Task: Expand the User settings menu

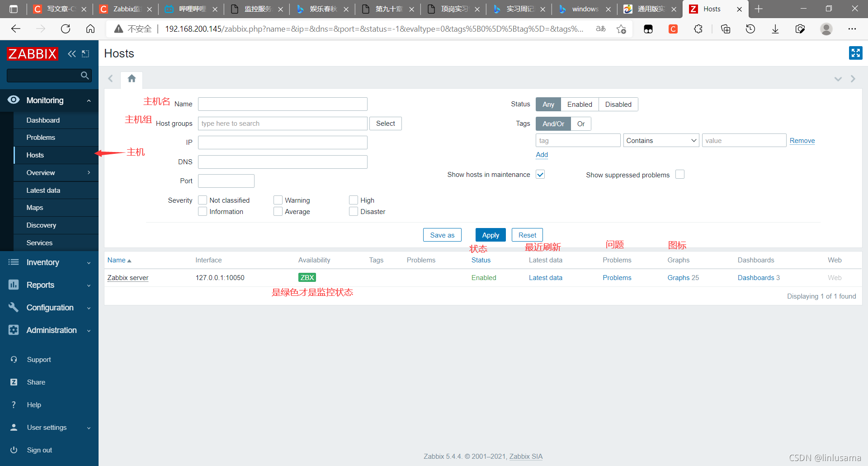Action: point(49,428)
